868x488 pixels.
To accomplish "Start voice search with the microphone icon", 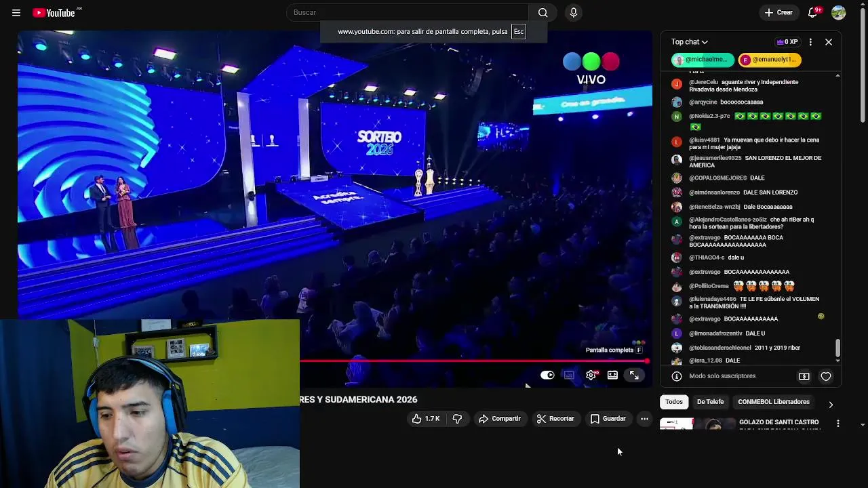I will 574,12.
